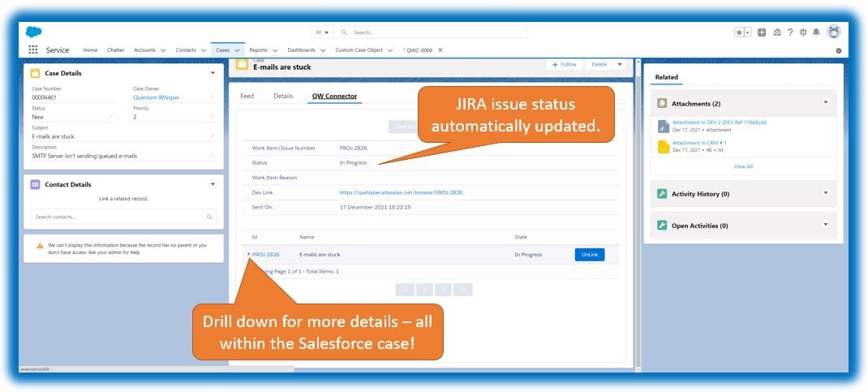The width and height of the screenshot is (868, 392).
Task: Open the qwhisper.atlassian.net Dev Link
Action: pos(401,192)
